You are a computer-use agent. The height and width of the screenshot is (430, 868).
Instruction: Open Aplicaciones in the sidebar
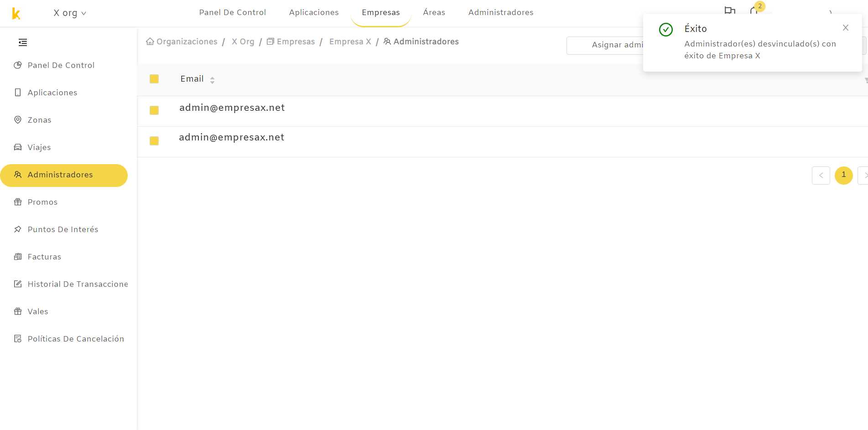(x=64, y=93)
